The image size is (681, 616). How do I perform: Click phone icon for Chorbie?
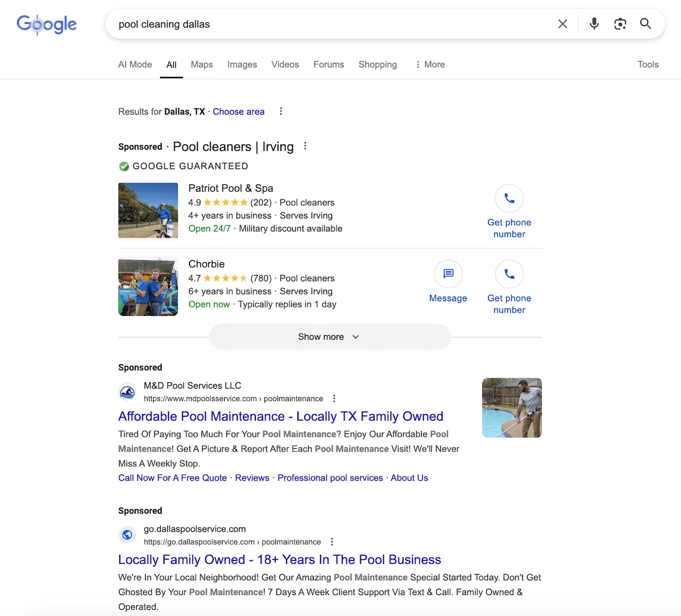coord(510,275)
